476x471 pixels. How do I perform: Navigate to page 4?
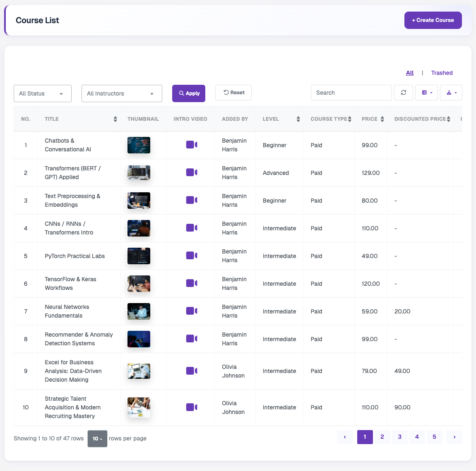[x=417, y=437]
